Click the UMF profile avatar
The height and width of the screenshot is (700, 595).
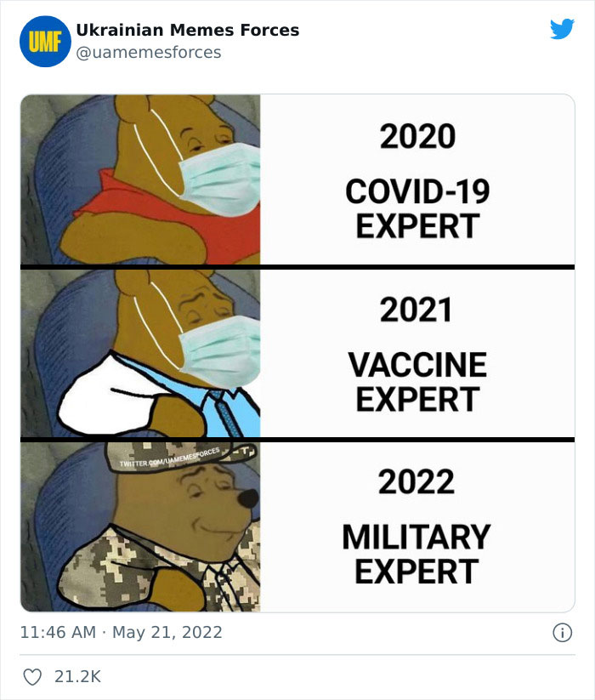pos(42,37)
